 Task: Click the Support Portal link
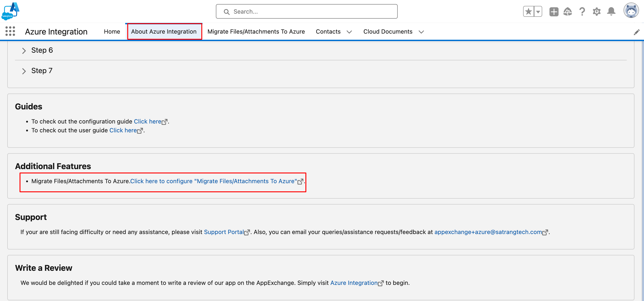[224, 232]
